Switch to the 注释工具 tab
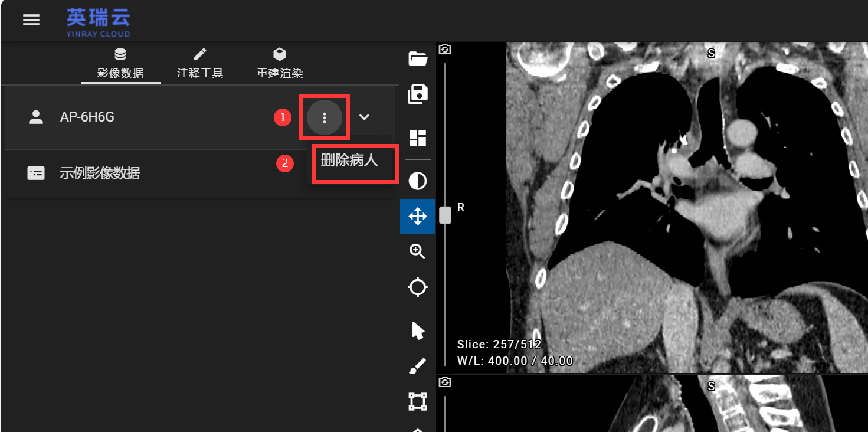The height and width of the screenshot is (432, 868). [x=200, y=64]
